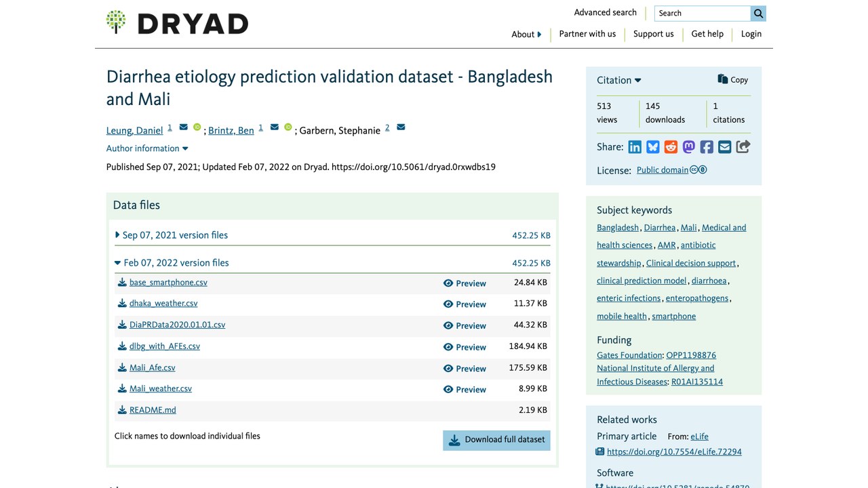This screenshot has width=868, height=488.
Task: Click the magnifying glass search button
Action: click(758, 14)
